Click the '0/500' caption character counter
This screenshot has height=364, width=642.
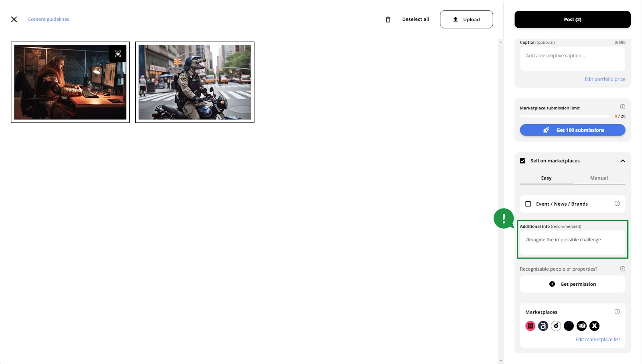(x=620, y=42)
